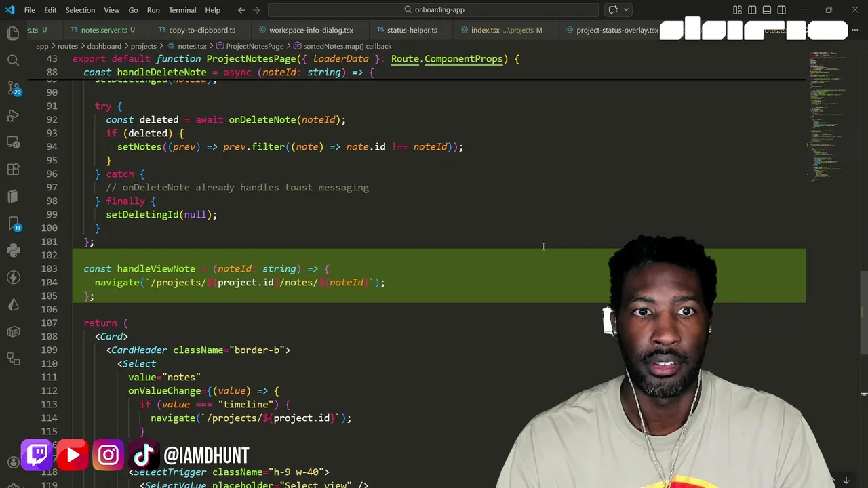
Task: Open the Help menu
Action: [212, 10]
